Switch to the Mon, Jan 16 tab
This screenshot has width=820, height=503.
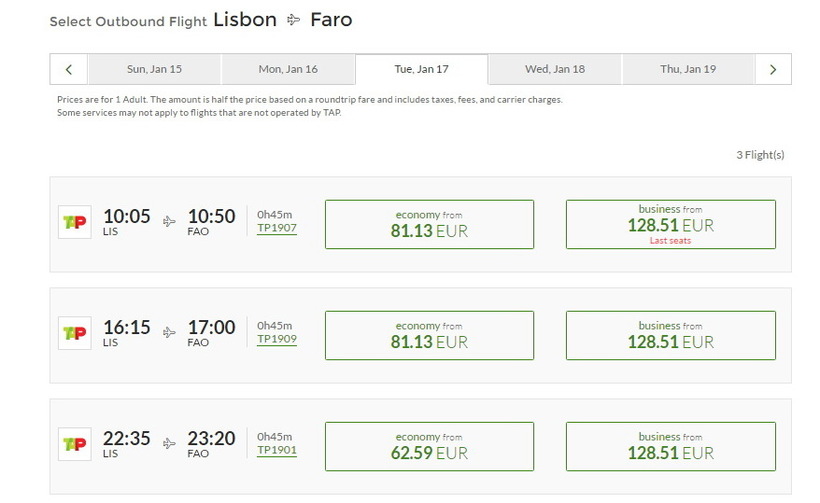(288, 69)
